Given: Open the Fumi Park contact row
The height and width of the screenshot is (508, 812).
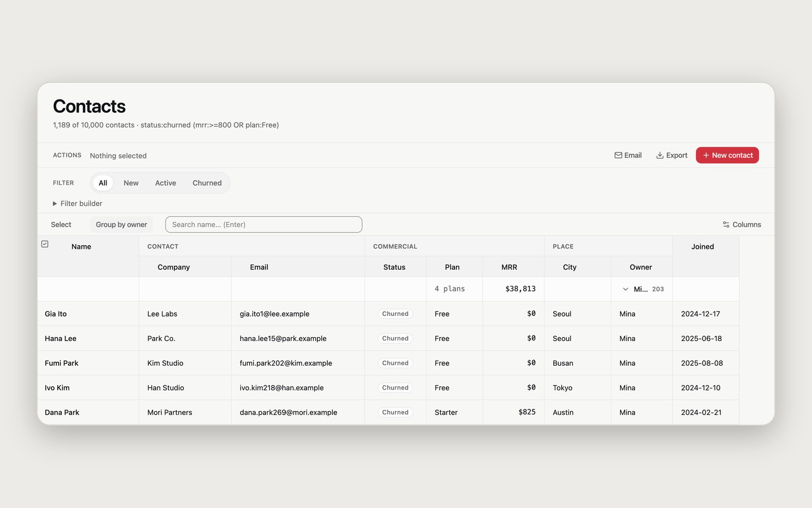Looking at the screenshot, I should click(388, 363).
